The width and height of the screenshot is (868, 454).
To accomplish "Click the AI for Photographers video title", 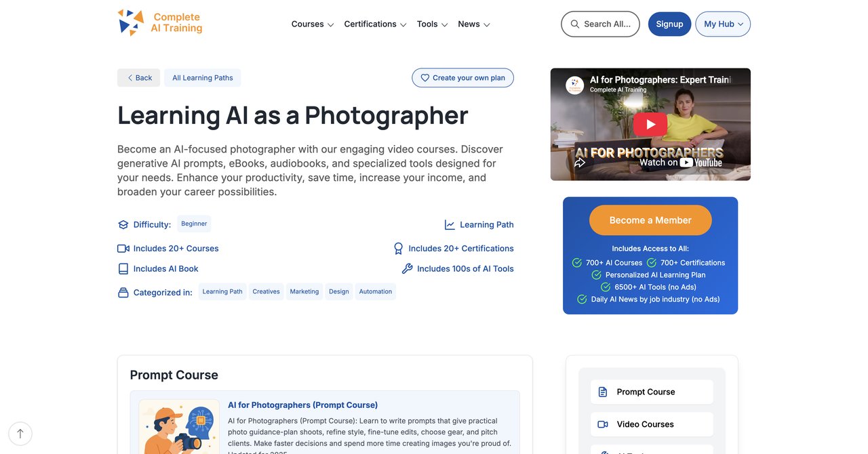I will click(x=660, y=79).
